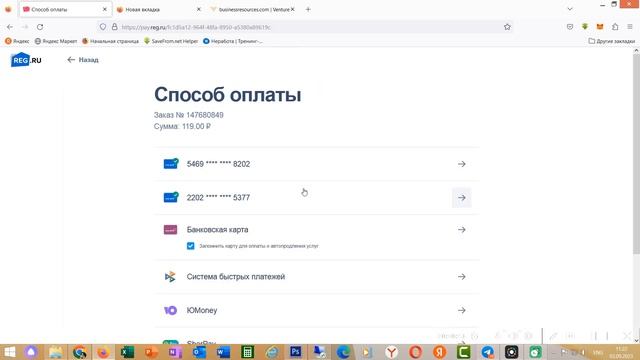Click the ЮMoney logo icon
The width and height of the screenshot is (640, 360).
(x=170, y=310)
